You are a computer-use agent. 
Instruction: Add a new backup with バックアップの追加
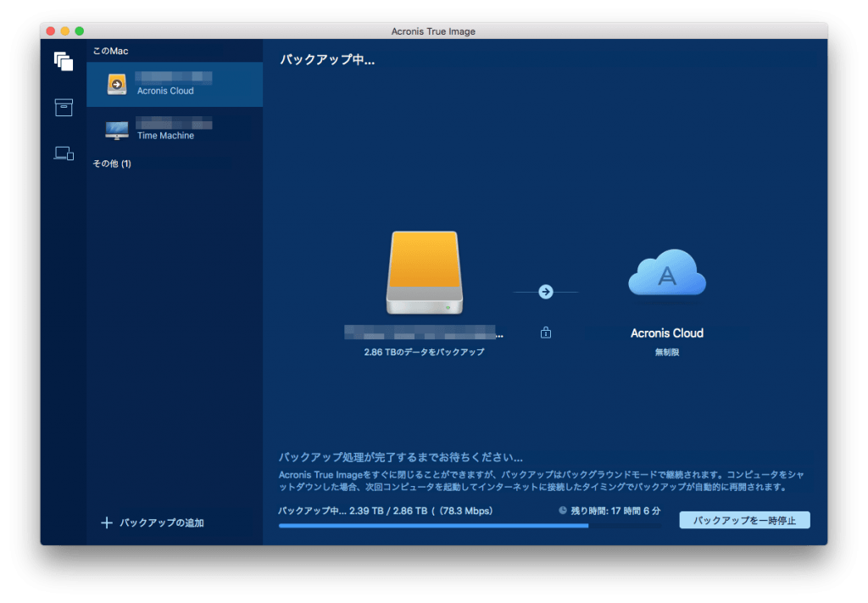(x=153, y=522)
